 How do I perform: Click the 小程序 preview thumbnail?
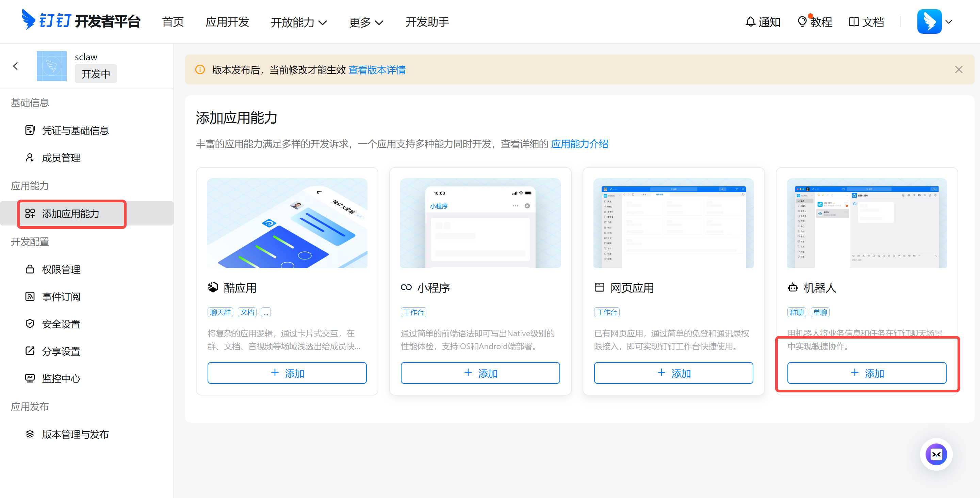tap(480, 223)
